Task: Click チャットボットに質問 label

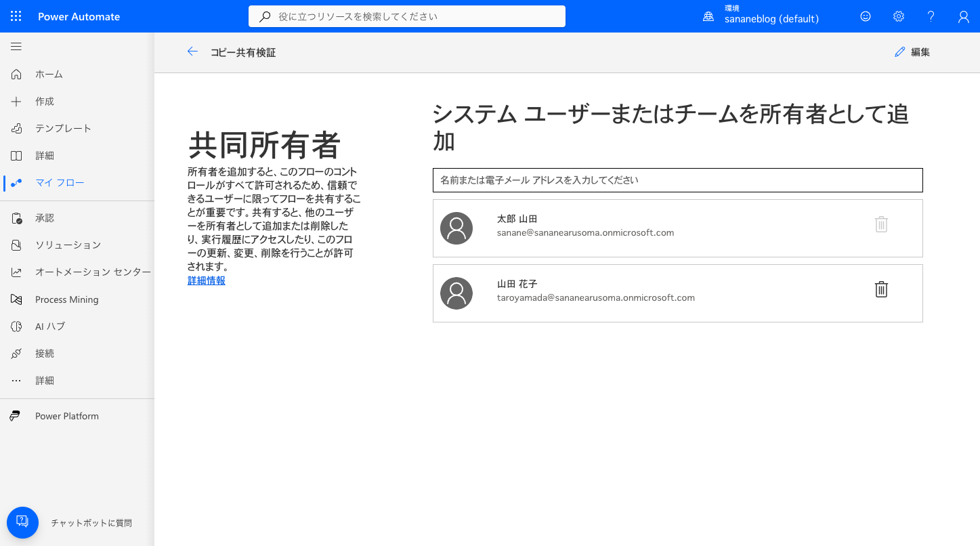Action: [91, 523]
